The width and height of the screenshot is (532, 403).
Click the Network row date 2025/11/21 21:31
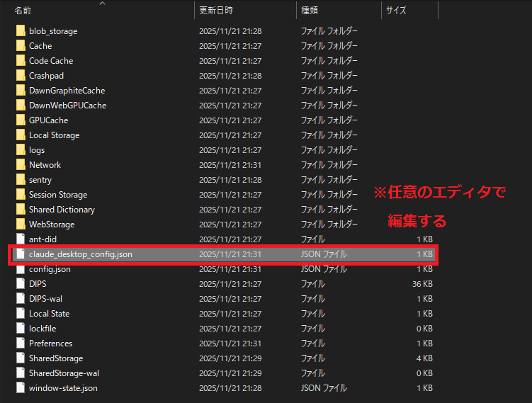point(230,165)
